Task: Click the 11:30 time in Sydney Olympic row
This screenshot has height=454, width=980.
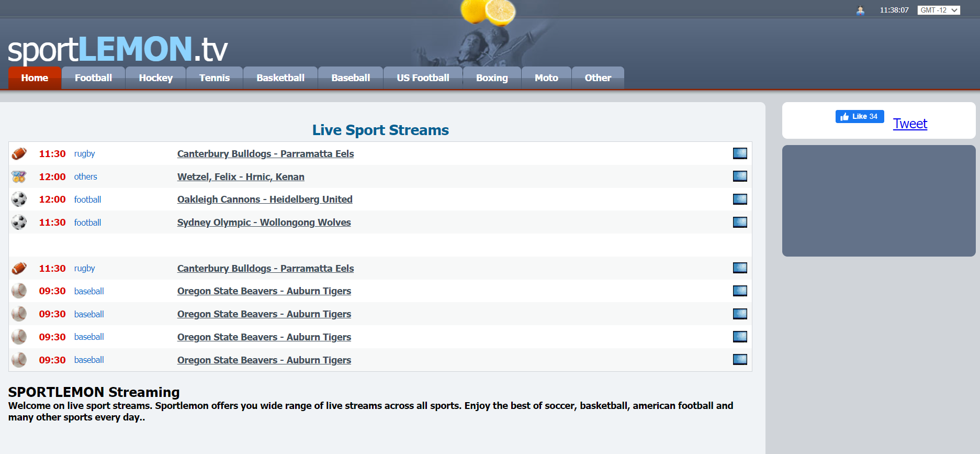Action: pyautogui.click(x=52, y=223)
